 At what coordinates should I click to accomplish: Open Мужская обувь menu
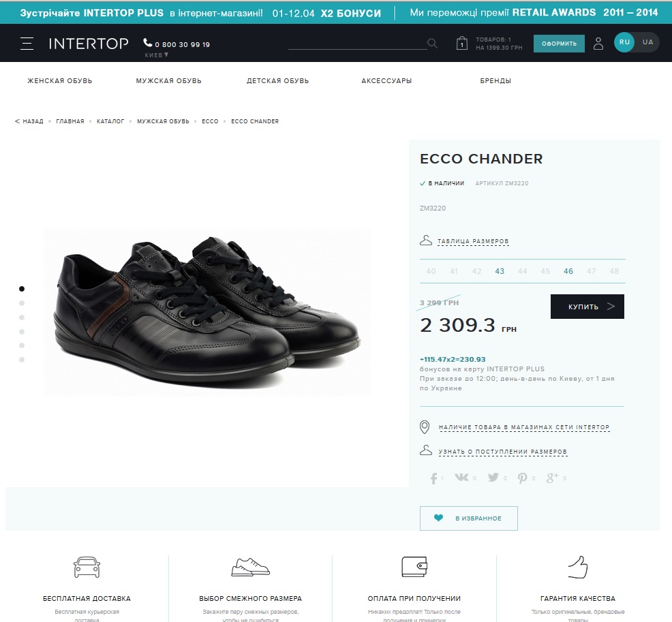(x=168, y=80)
